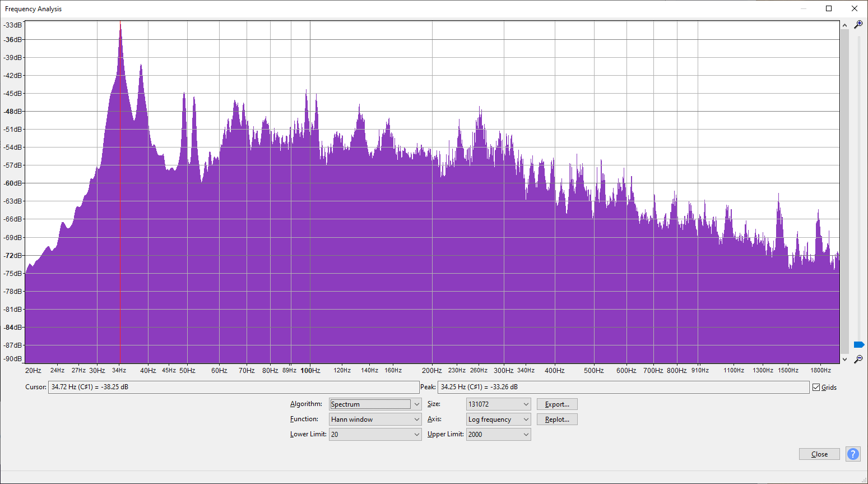
Task: Click the Cursor readout field
Action: pyautogui.click(x=234, y=387)
